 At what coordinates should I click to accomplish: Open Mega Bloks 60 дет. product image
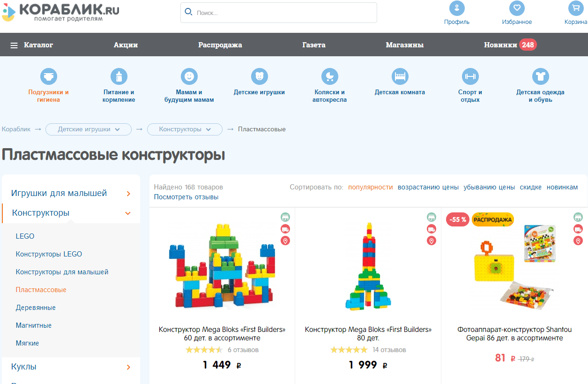point(222,265)
